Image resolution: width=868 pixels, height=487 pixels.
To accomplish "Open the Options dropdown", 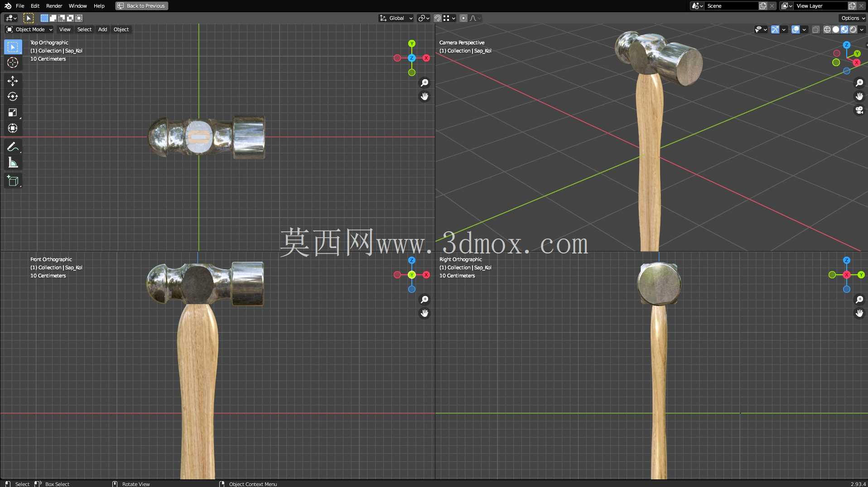I will coord(853,18).
